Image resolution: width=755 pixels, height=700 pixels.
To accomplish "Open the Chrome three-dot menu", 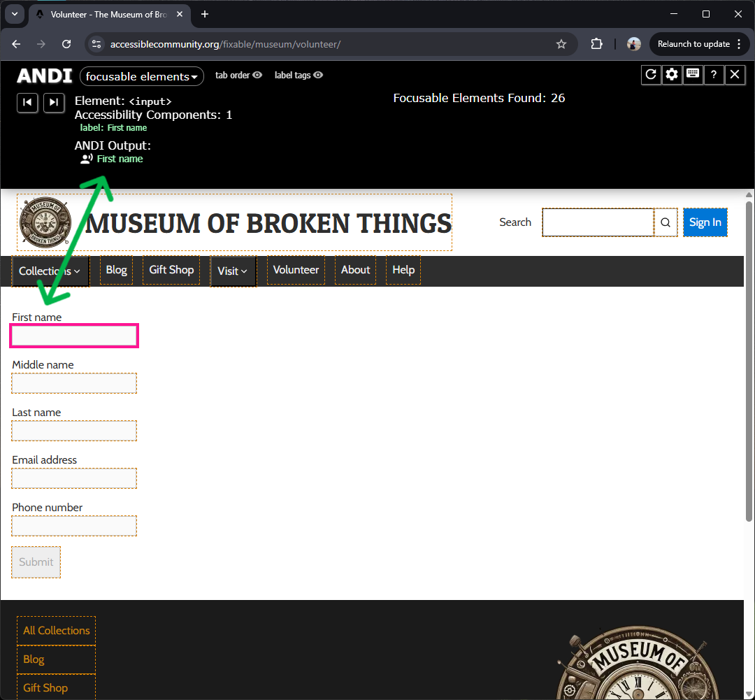I will 739,44.
